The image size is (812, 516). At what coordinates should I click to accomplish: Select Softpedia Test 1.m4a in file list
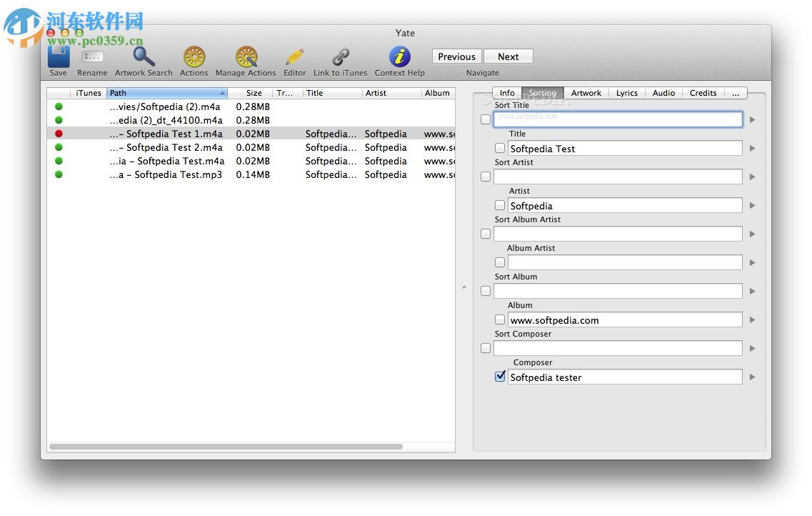click(166, 134)
